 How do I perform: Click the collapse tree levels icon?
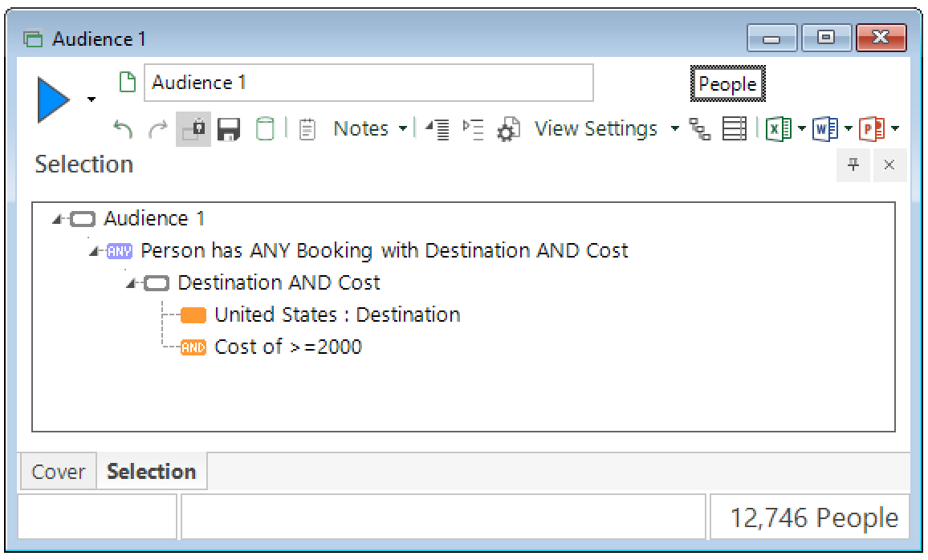(x=438, y=129)
